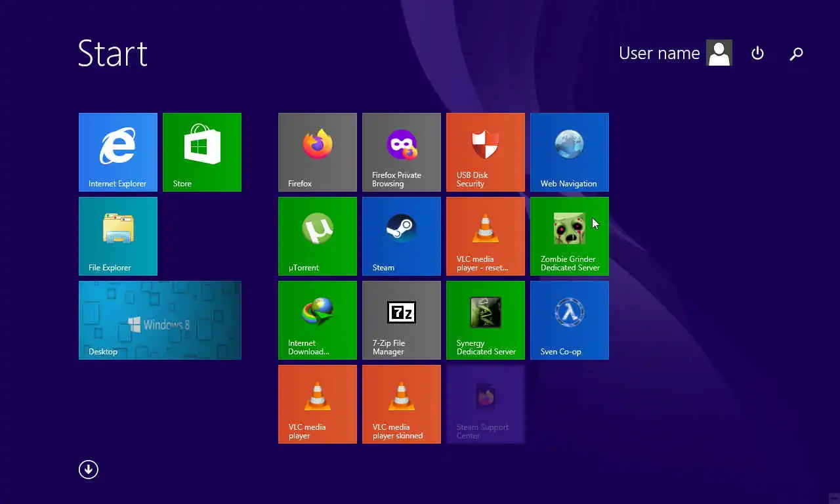The image size is (840, 504).
Task: Open the plain VLC media player tile
Action: click(318, 404)
